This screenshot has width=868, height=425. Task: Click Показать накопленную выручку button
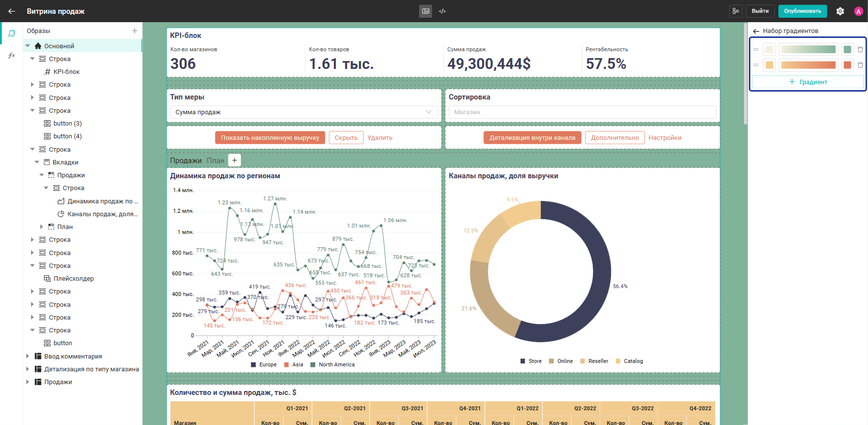pos(270,138)
